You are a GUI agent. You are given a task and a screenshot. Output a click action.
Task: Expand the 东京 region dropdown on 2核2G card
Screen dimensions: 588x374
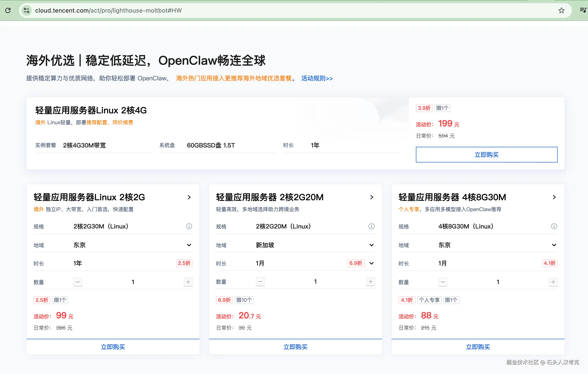(x=189, y=245)
